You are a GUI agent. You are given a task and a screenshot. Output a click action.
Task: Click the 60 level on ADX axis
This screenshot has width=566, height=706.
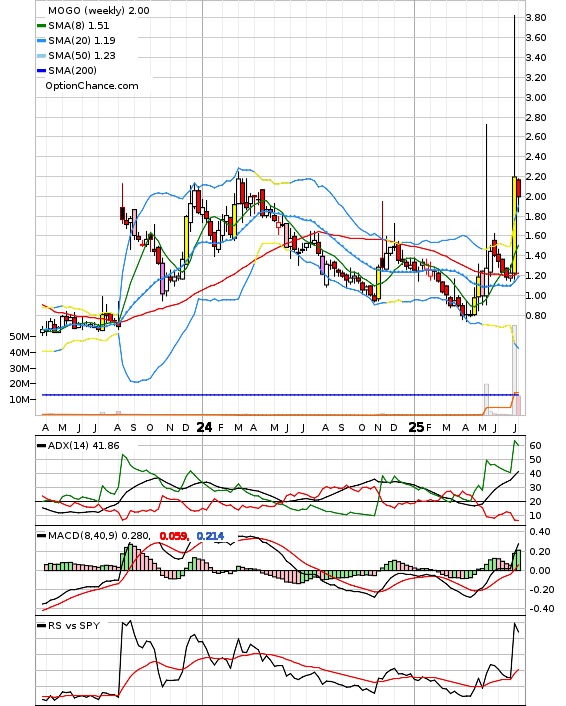tap(535, 445)
